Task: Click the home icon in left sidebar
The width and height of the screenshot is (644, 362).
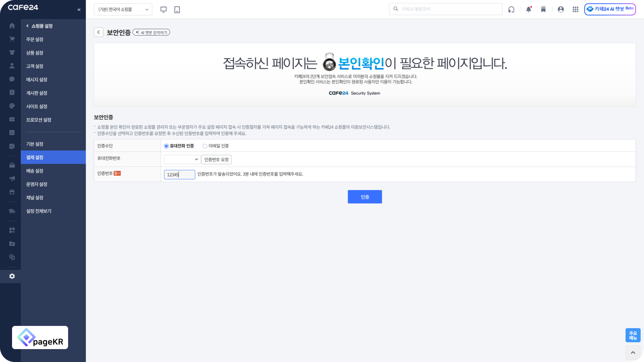Action: click(12, 26)
